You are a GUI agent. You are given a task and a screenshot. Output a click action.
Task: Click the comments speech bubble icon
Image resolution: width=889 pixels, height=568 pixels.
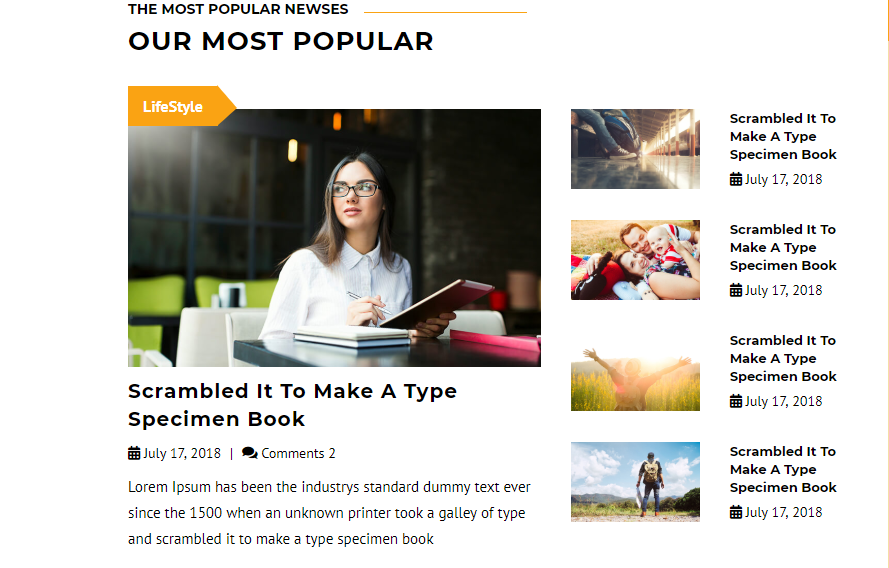(249, 453)
